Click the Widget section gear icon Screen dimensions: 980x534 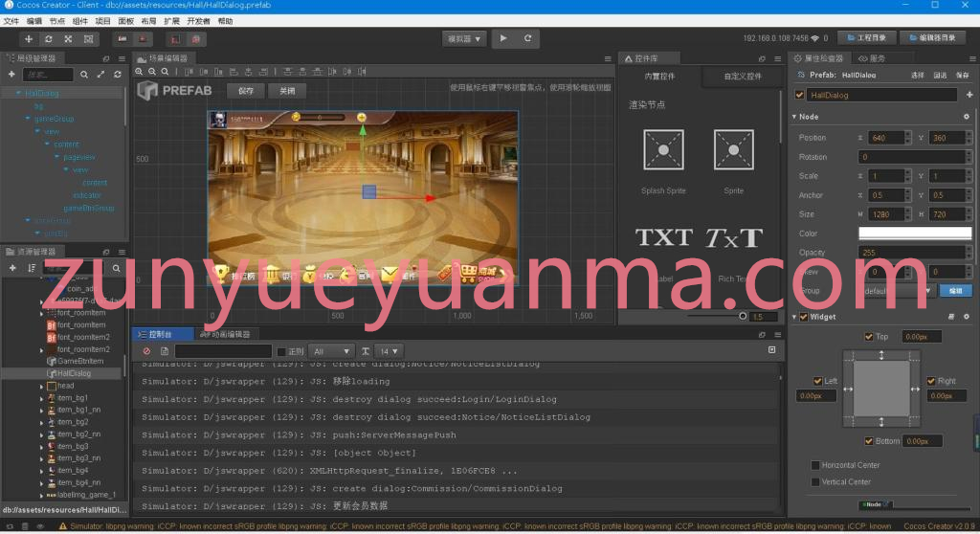(x=967, y=317)
